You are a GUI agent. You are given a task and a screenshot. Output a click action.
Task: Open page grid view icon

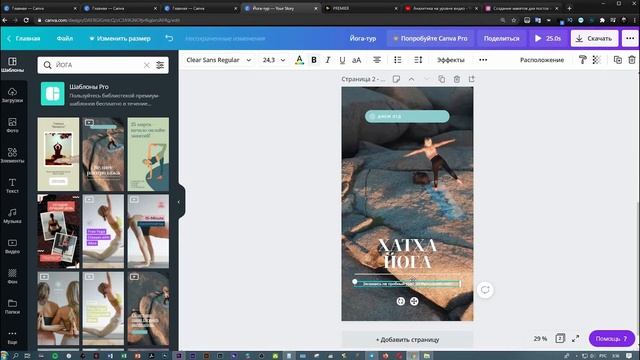(x=560, y=339)
